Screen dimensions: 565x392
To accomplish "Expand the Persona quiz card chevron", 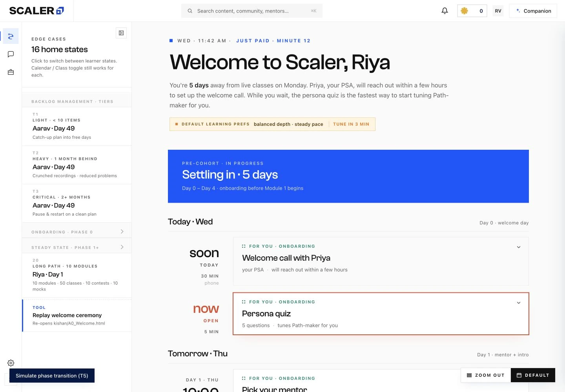I will [519, 303].
